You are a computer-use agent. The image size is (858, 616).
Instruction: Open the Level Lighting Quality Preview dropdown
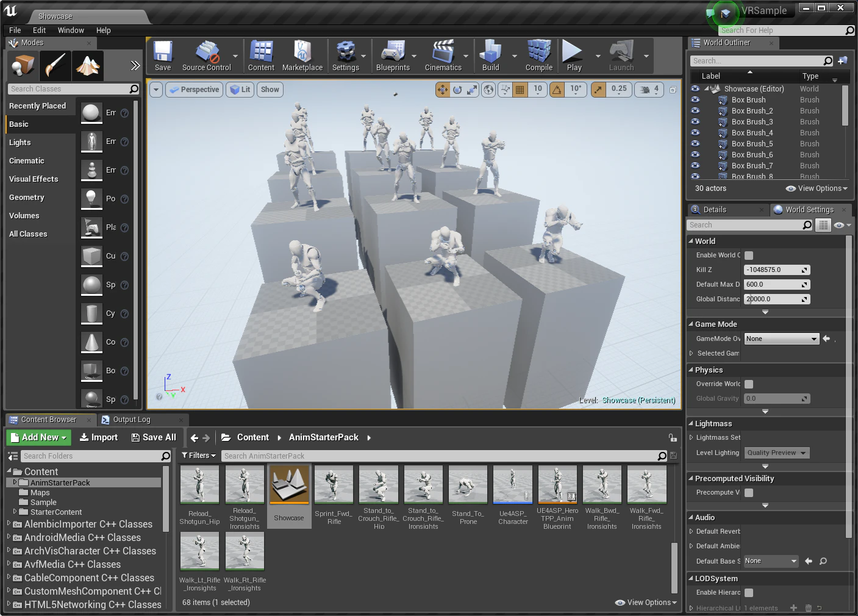pyautogui.click(x=777, y=453)
